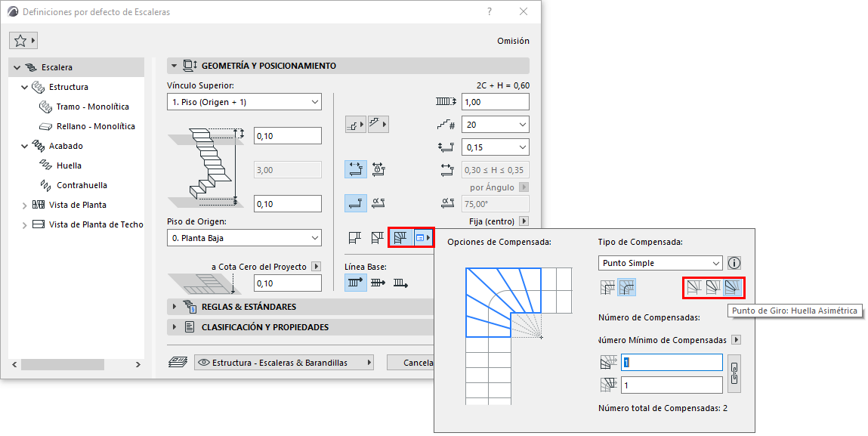Screen dimensions: 868x436
Task: Open winder options popup arrow
Action: pyautogui.click(x=423, y=238)
